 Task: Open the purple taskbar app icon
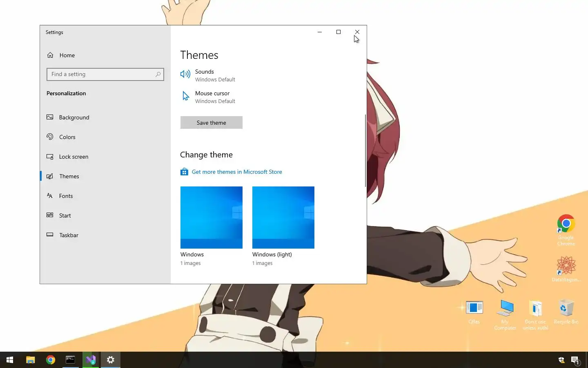[91, 360]
